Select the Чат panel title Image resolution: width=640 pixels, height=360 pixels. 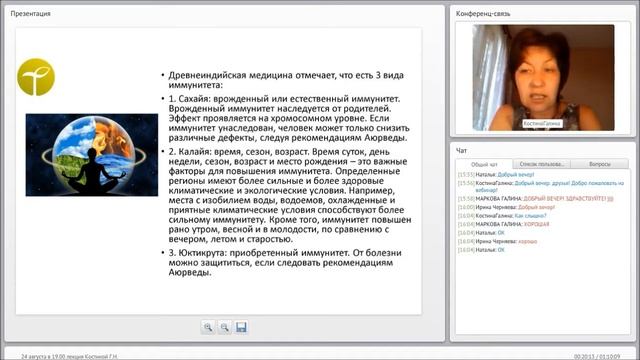tap(461, 151)
